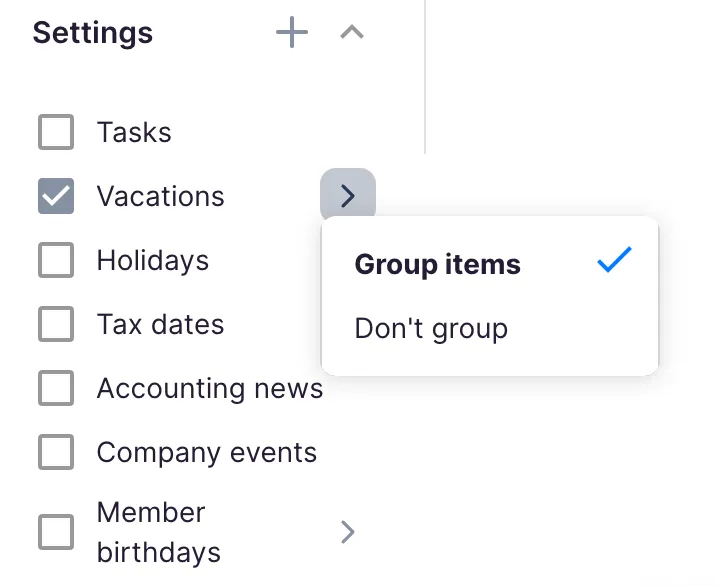
Task: Check the Tax dates checkbox
Action: click(x=56, y=324)
